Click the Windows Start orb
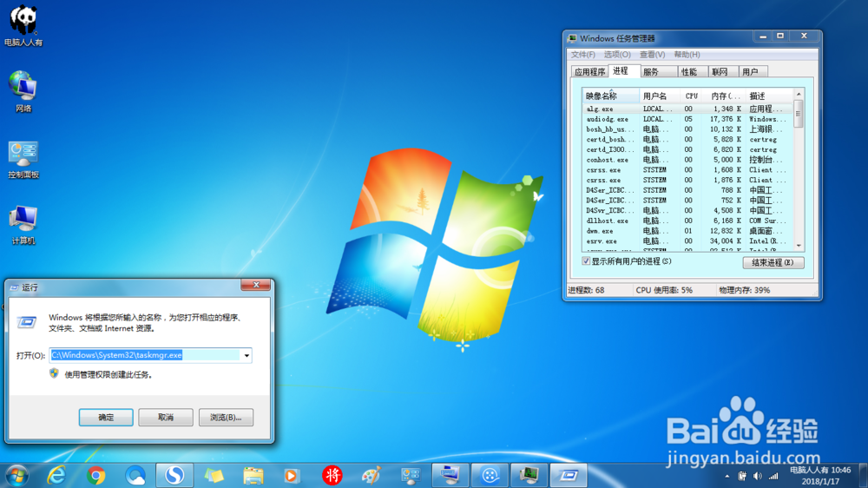This screenshot has width=868, height=488. pos(17,475)
